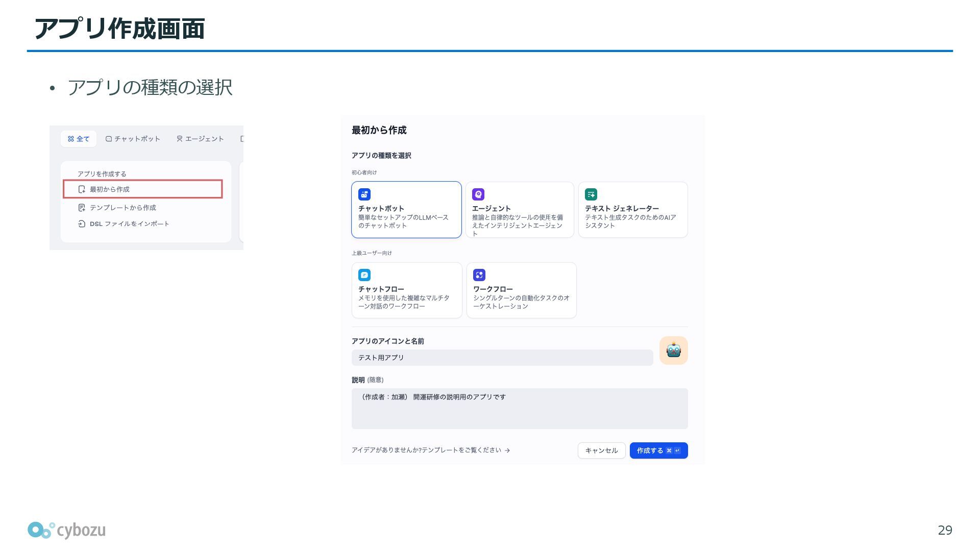Open the robot app icon picker
The image size is (980, 551).
pos(674,350)
